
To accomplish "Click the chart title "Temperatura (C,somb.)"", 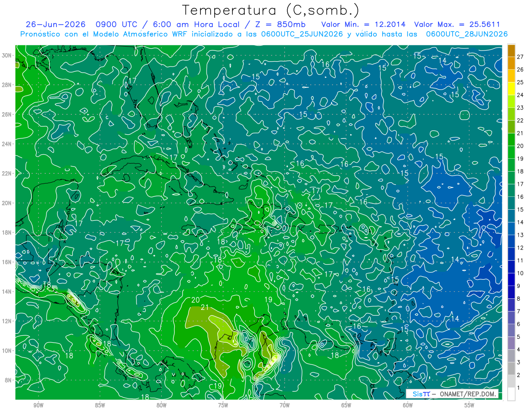I will coord(271,10).
